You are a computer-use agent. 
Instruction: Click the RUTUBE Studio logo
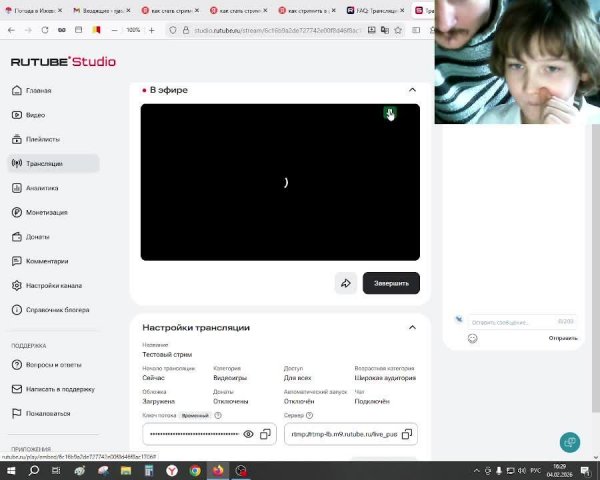tap(63, 62)
